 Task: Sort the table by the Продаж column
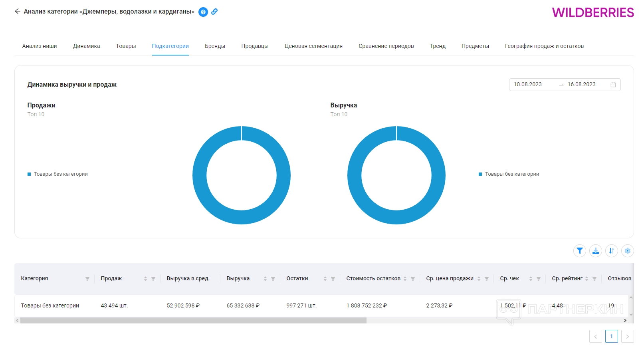[x=145, y=279]
